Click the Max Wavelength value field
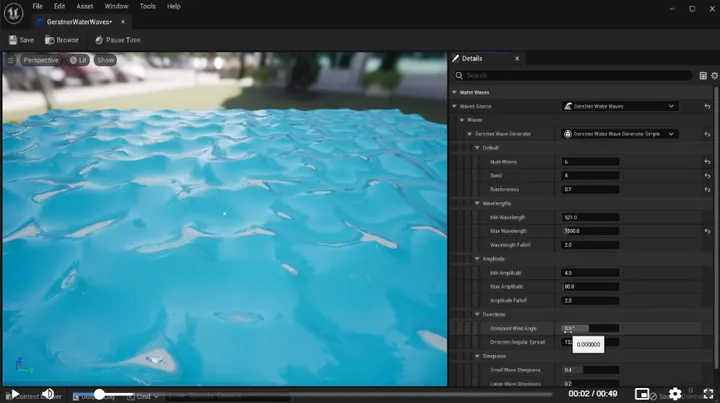The image size is (720, 403). pyautogui.click(x=590, y=231)
